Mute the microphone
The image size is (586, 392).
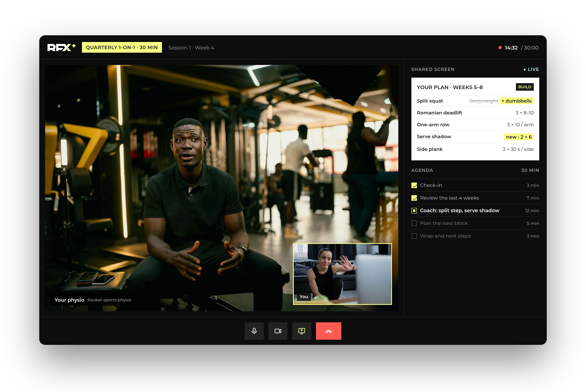[x=254, y=331]
